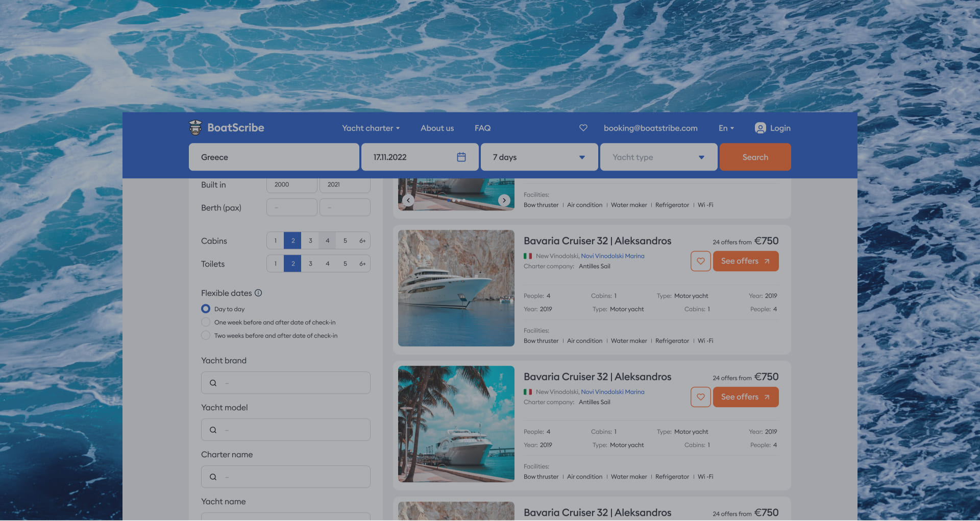Open the favorites heart icon in header
980x521 pixels.
point(583,128)
